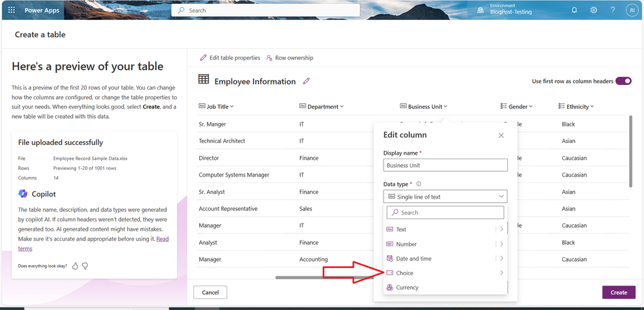
Task: Click the data type Search field
Action: [x=445, y=213]
